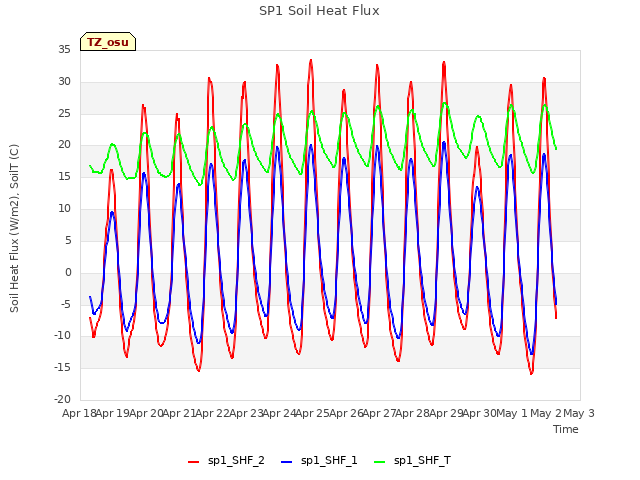Click the May 3 x-axis tick label
The image size is (640, 480).
[x=578, y=413]
